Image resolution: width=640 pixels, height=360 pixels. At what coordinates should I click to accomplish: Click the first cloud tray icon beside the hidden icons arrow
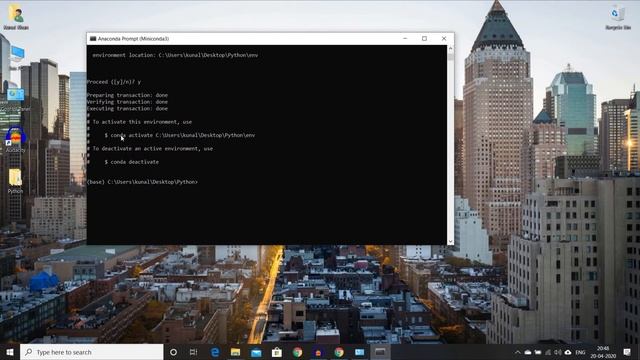pos(528,352)
